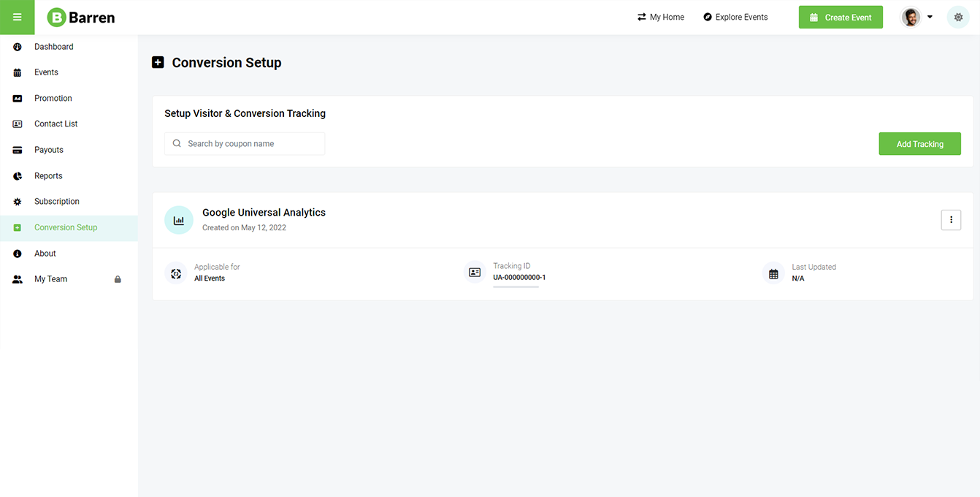
Task: Click the Contact List card icon
Action: [18, 124]
